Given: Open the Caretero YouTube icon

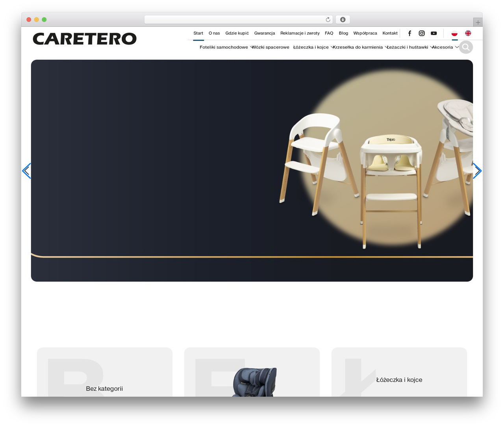Looking at the screenshot, I should tap(434, 33).
